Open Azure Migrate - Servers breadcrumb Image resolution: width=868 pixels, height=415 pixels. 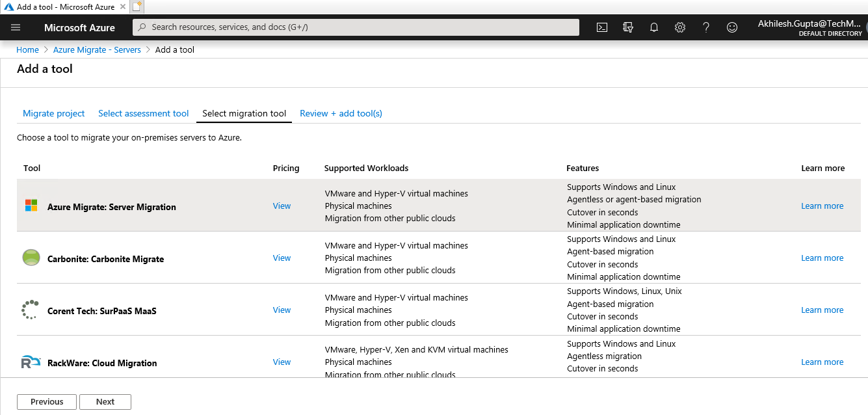97,49
